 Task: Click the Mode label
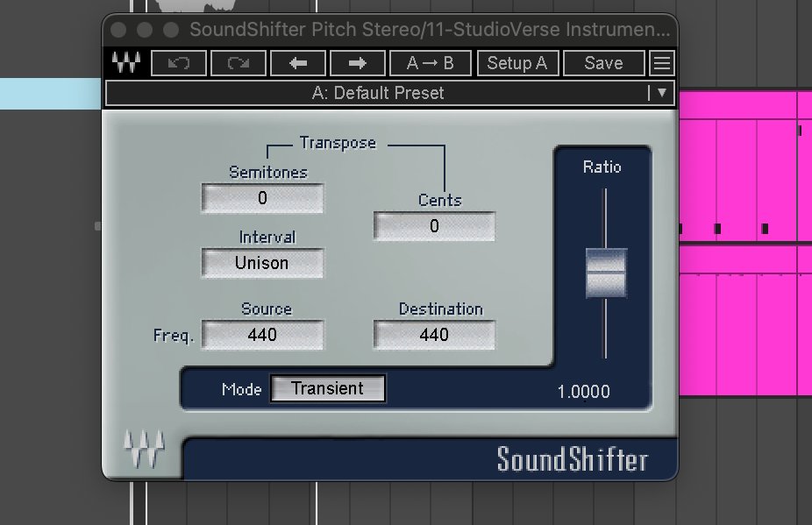(243, 389)
